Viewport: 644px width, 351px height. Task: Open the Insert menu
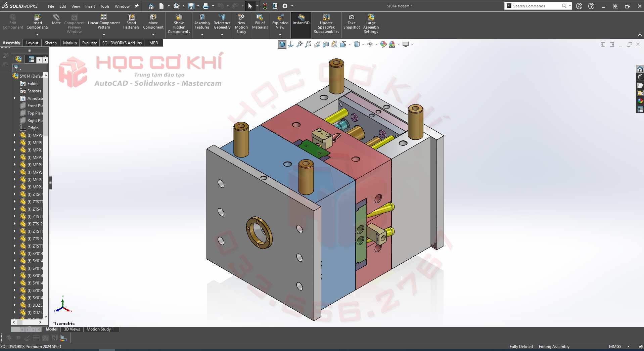[90, 6]
